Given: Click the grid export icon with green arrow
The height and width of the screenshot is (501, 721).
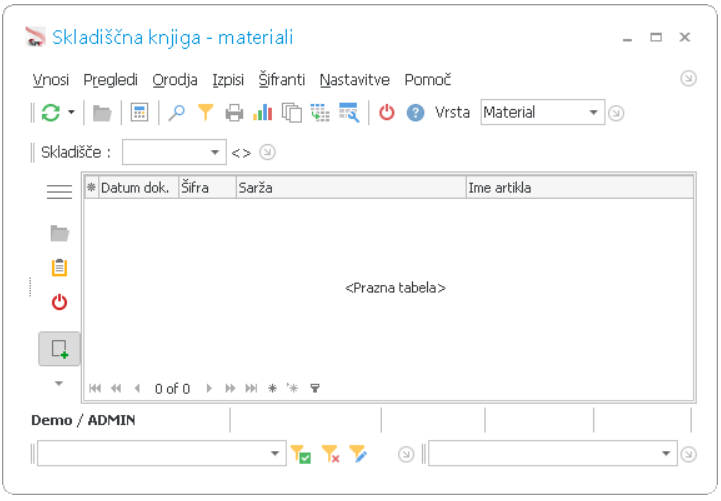Looking at the screenshot, I should point(320,113).
